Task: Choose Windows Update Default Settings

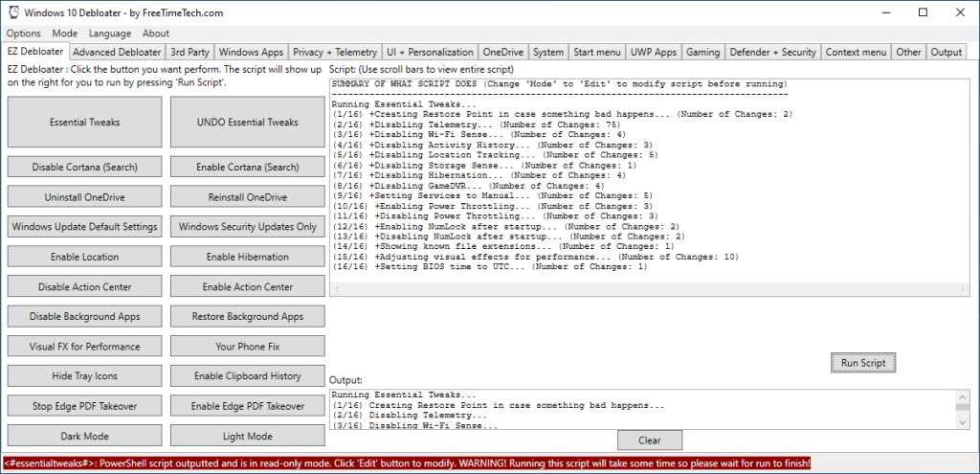Action: pos(85,226)
